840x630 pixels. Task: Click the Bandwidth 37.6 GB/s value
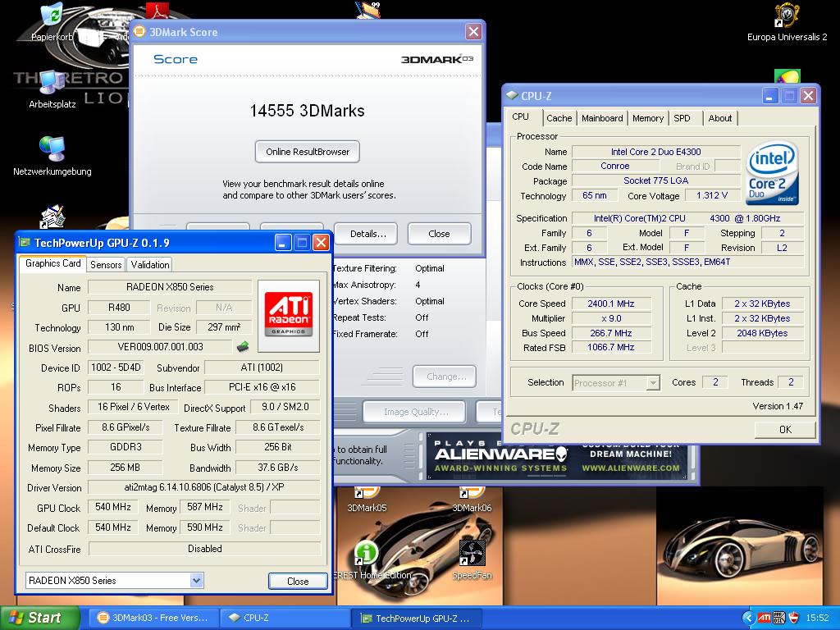click(x=277, y=467)
